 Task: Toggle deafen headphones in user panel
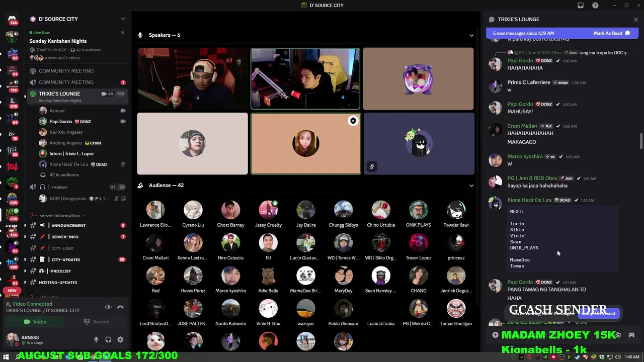click(x=108, y=340)
